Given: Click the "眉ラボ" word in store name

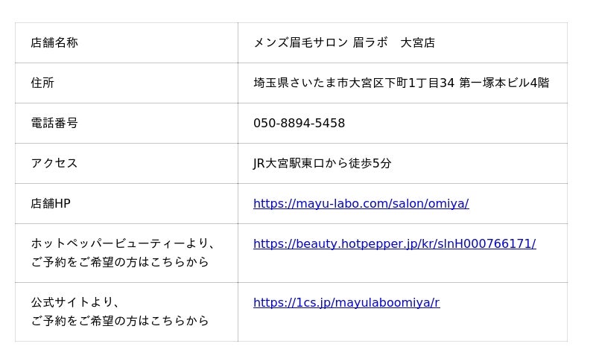Looking at the screenshot, I should tap(371, 42).
